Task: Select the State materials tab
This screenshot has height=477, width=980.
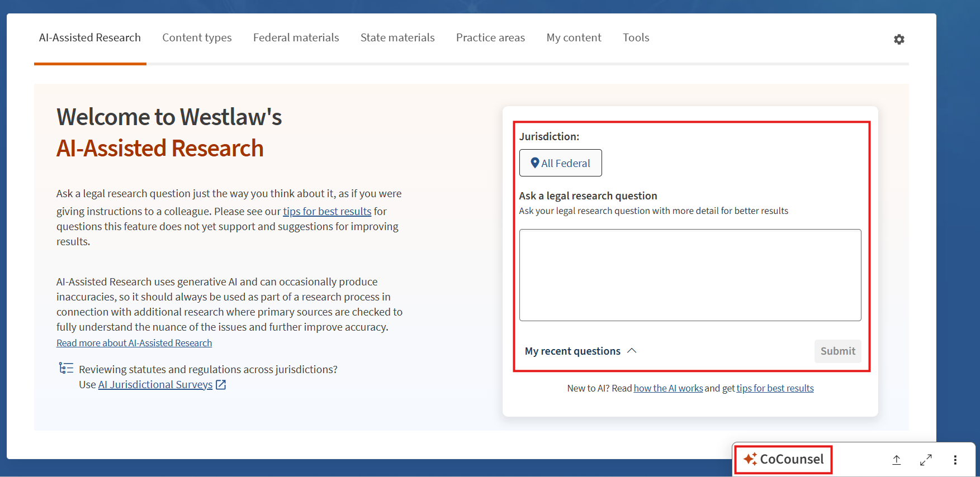Action: click(x=397, y=37)
